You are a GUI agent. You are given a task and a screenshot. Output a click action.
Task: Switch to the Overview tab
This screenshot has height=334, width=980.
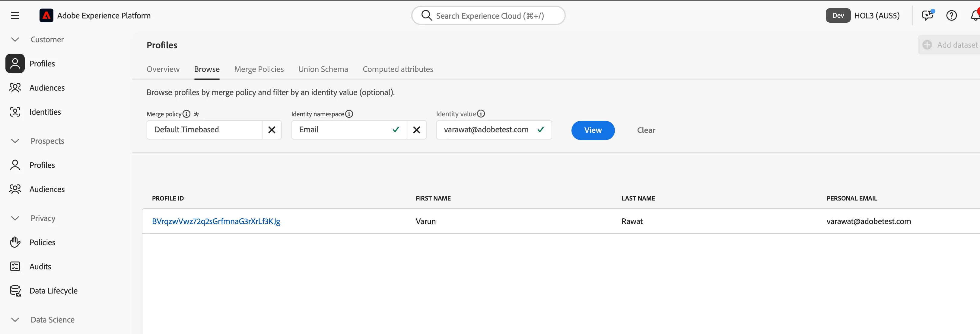pos(163,69)
